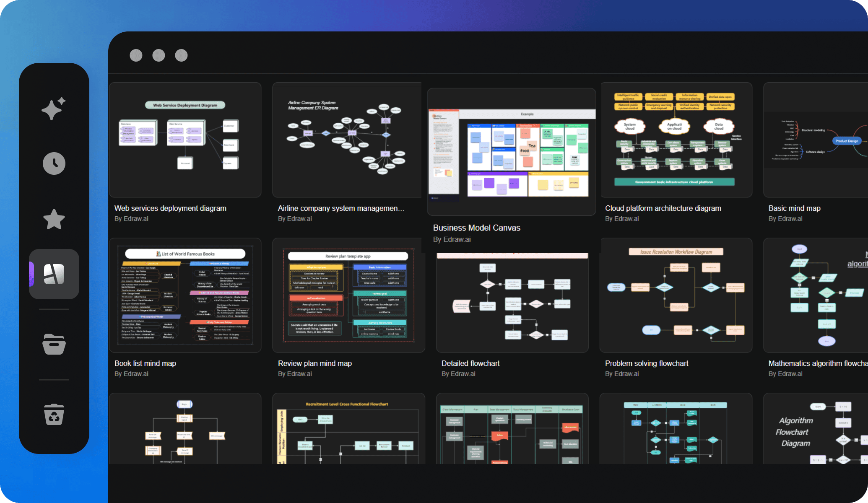Open Mathematics algorithm flowchart thumbnail
Screen dimensions: 868x503
[816, 295]
